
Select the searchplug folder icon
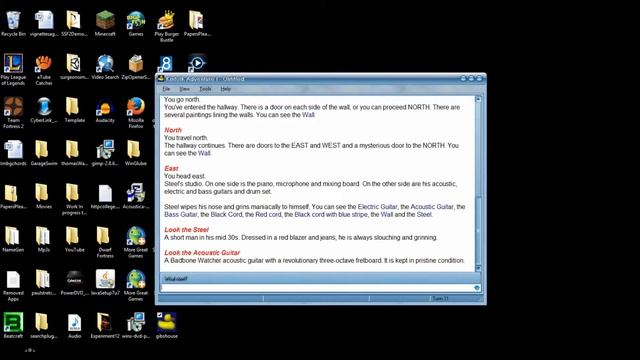click(44, 326)
